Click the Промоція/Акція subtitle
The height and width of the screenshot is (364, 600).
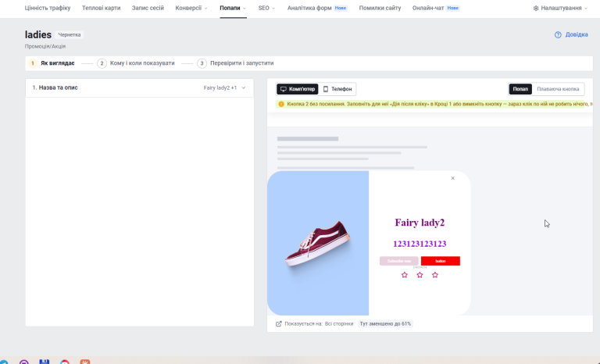pos(45,46)
